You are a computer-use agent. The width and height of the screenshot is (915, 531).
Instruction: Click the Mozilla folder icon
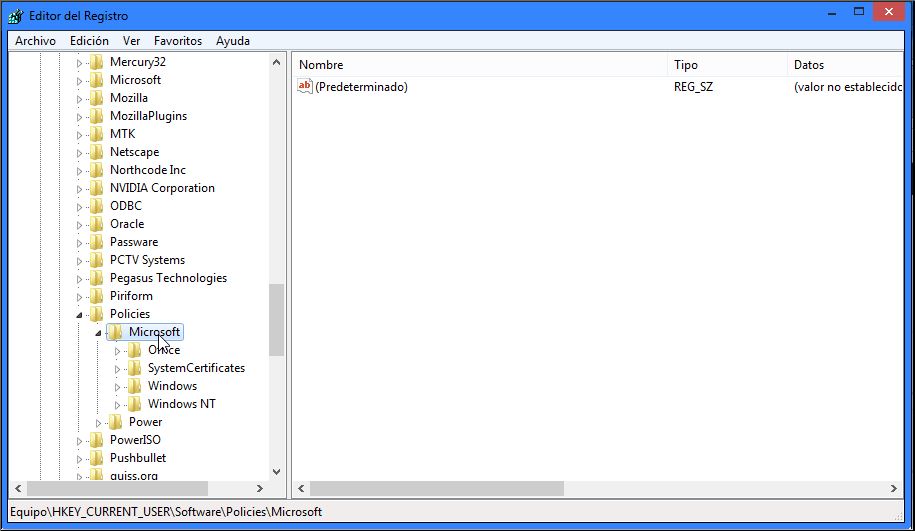click(x=97, y=98)
